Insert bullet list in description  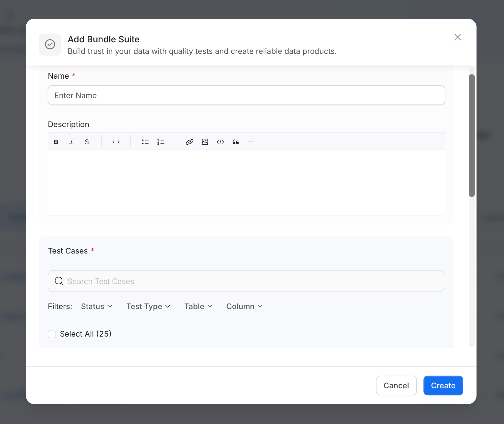click(x=145, y=142)
